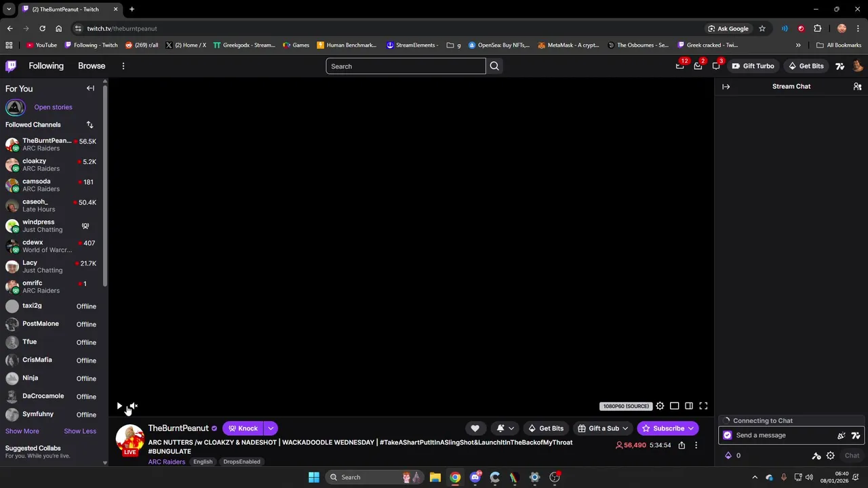Bookmark page with star icon
Screen dimensions: 868x488
pyautogui.click(x=762, y=28)
